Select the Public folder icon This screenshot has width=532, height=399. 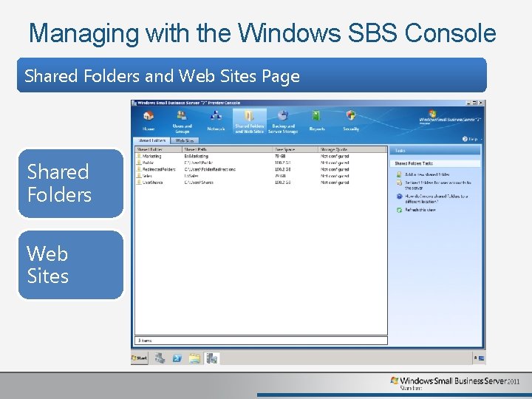139,163
